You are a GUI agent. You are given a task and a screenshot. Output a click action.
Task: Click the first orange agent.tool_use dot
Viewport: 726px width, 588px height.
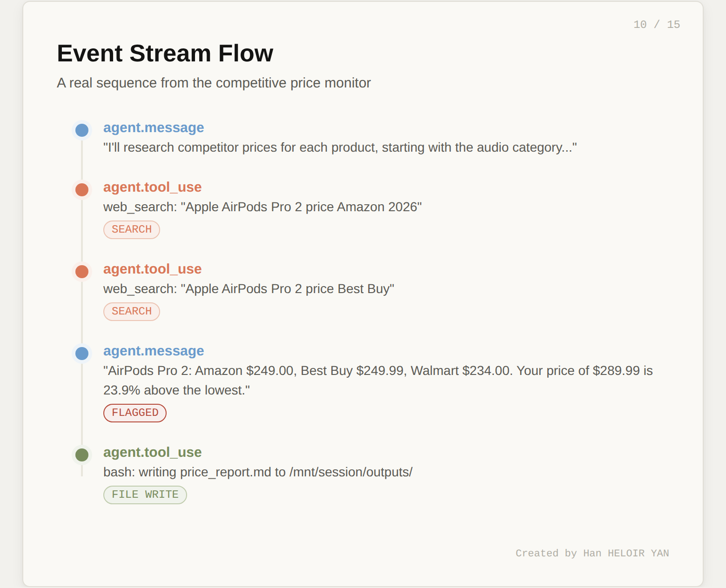tap(81, 190)
